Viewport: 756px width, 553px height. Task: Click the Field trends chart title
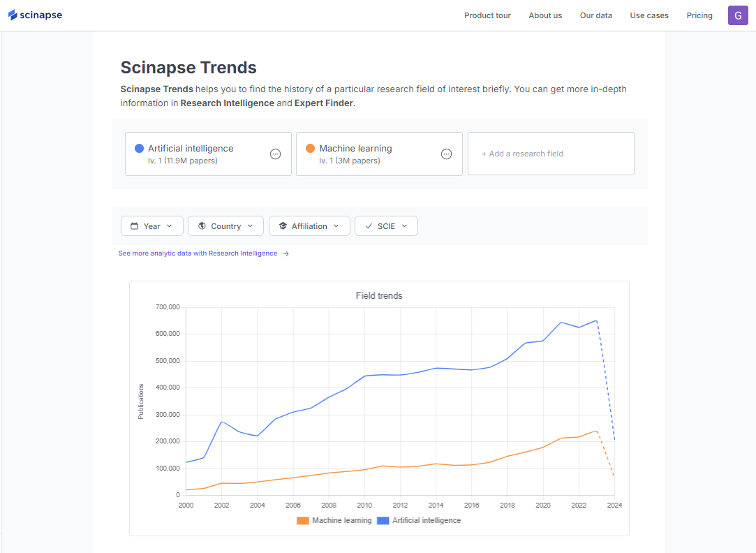tap(379, 295)
